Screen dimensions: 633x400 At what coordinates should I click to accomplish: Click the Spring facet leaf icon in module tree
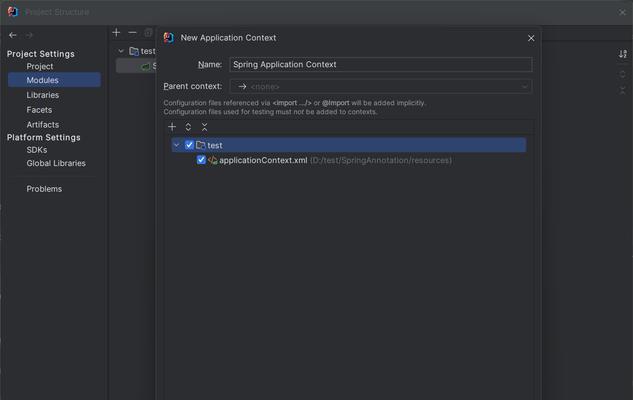(x=145, y=66)
